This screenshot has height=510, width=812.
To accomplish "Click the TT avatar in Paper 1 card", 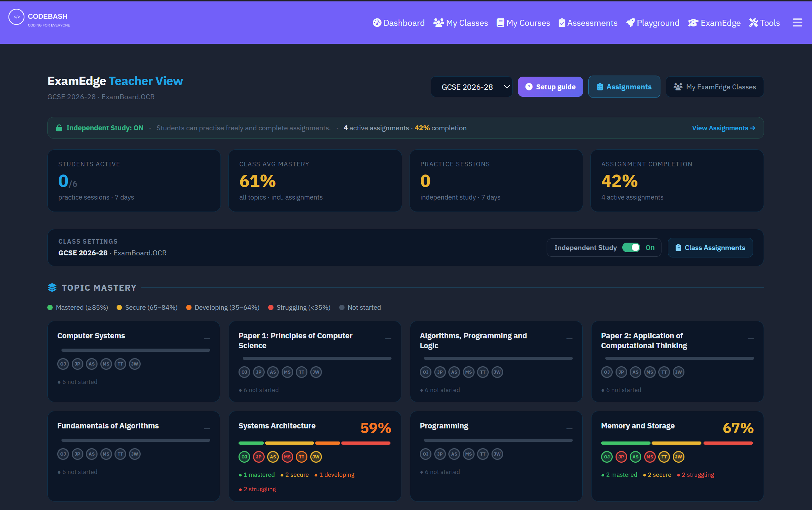I will click(301, 372).
